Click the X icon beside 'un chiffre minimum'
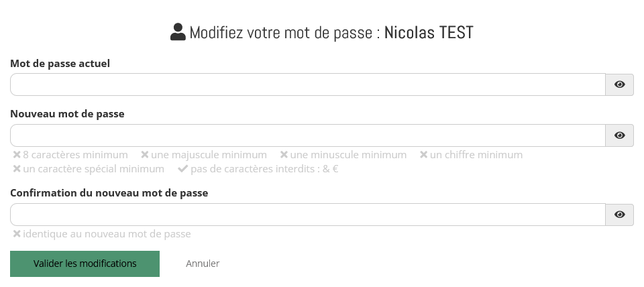Image resolution: width=644 pixels, height=287 pixels. (423, 155)
